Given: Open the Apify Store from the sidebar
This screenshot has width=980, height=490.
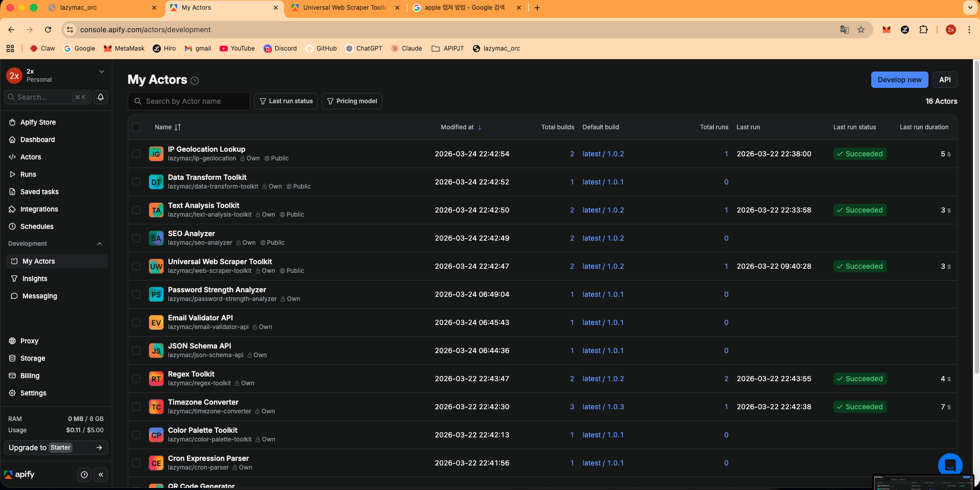Looking at the screenshot, I should point(37,122).
